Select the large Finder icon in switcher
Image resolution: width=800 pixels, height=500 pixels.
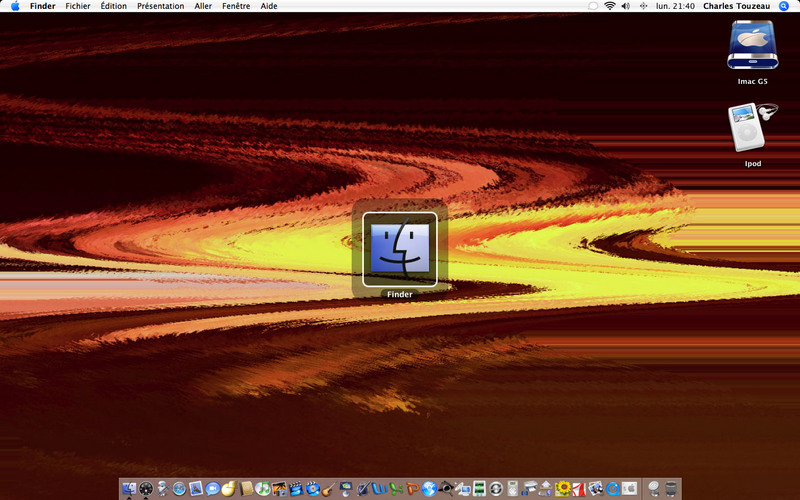pyautogui.click(x=400, y=248)
